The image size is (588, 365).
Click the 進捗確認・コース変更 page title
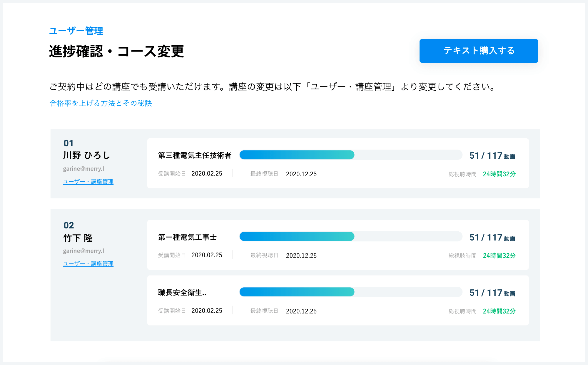116,52
